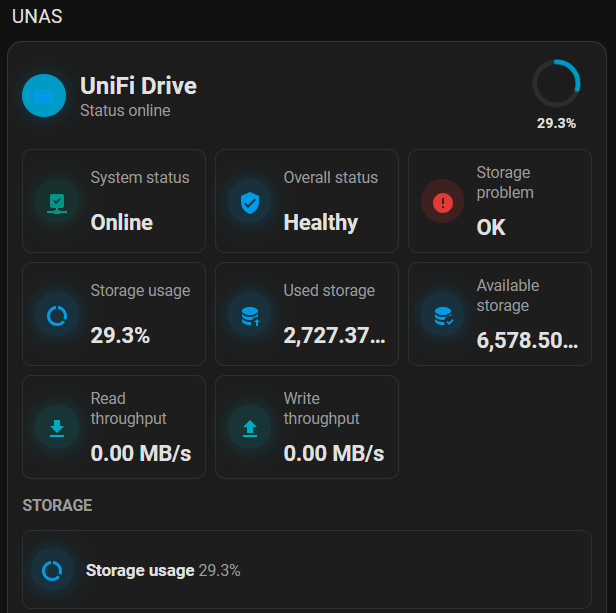Click the Storage usage ring icon in tile
Viewport: 616px width, 613px height.
(57, 315)
